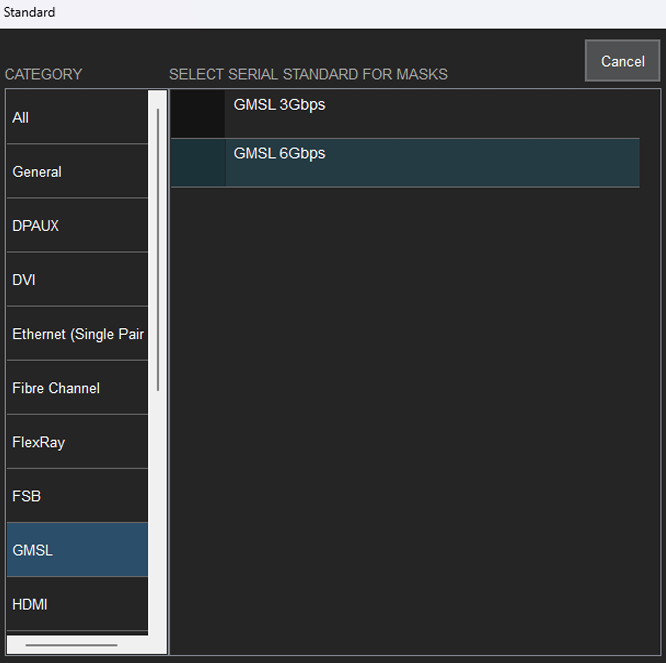Click the dark thumbnail beside GMSL 3Gbps
Image resolution: width=666 pixels, height=663 pixels.
point(198,114)
